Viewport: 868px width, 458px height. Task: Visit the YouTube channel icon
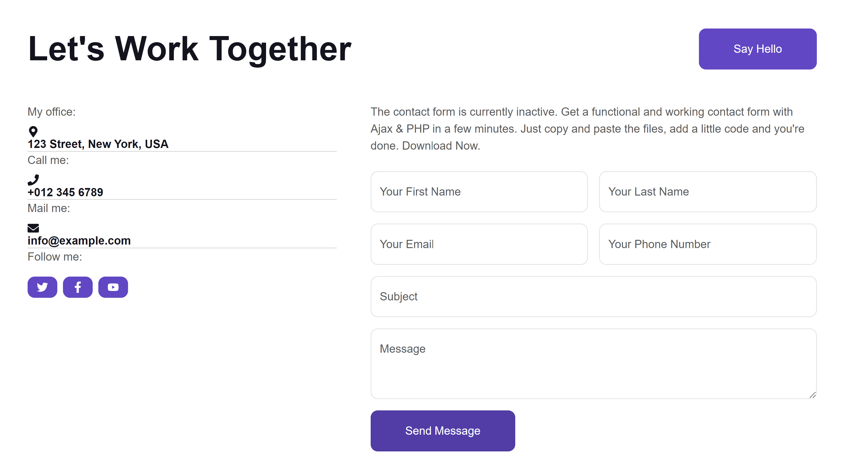[x=113, y=287]
